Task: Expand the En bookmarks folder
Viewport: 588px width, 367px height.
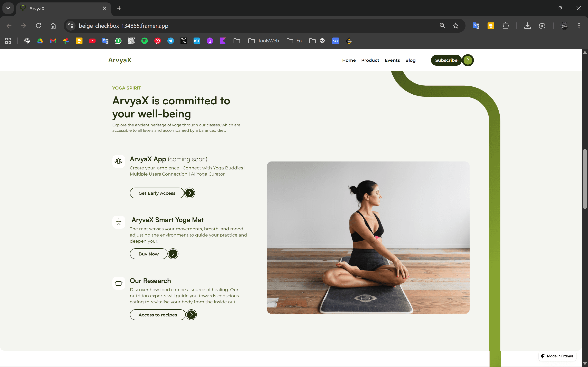Action: point(294,41)
